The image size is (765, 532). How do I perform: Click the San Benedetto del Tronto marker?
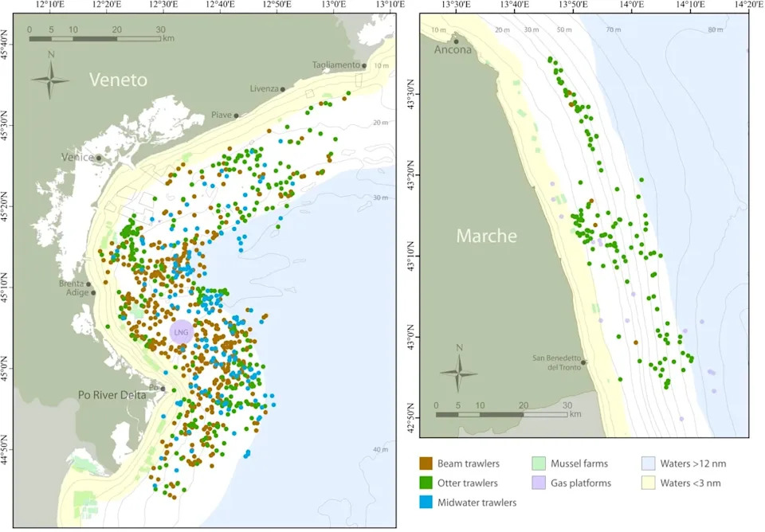click(583, 362)
